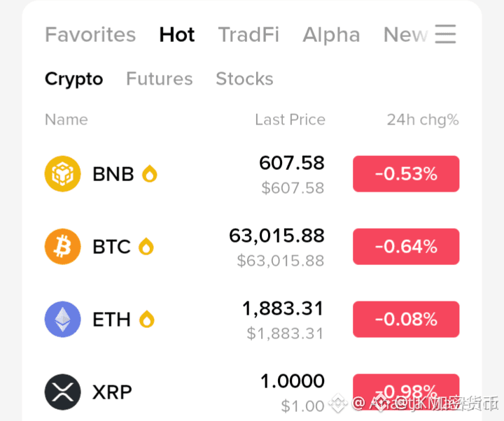This screenshot has width=504, height=421.
Task: Tap the XRP black logo
Action: pyautogui.click(x=63, y=392)
